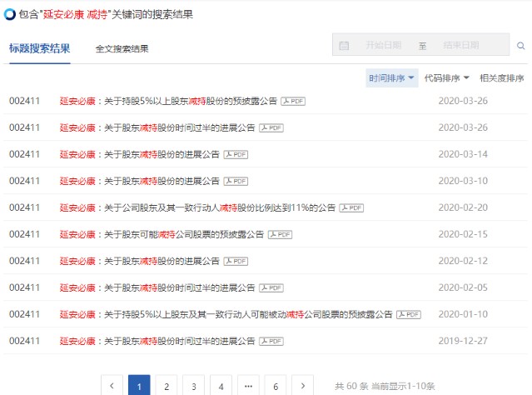
Task: Open 代码排序 sort dropdown
Action: [x=447, y=78]
